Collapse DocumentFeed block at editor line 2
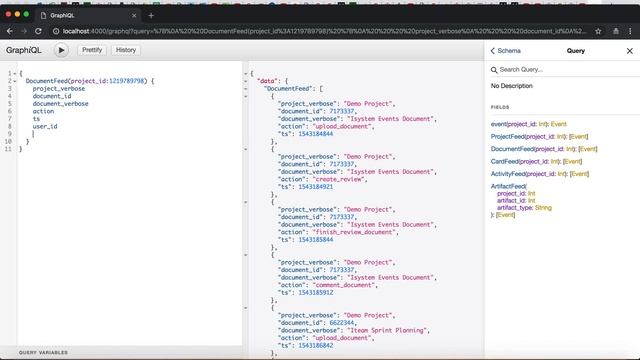 (15, 81)
